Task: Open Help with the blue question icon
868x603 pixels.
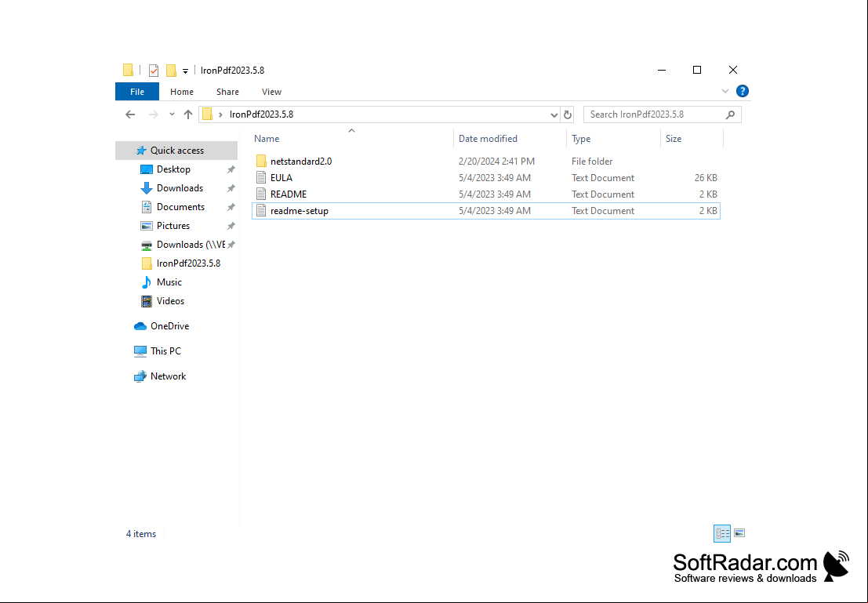Action: (x=743, y=92)
